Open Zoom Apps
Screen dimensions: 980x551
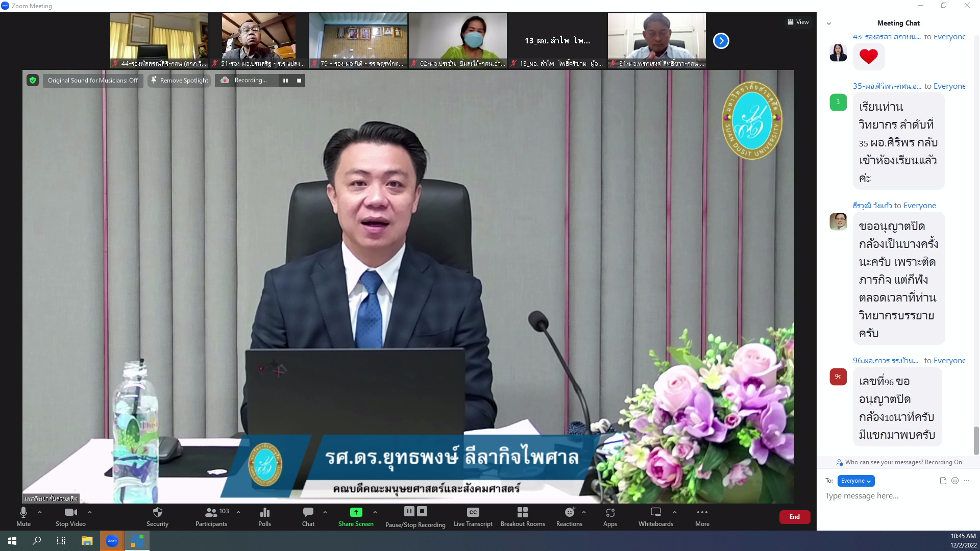pyautogui.click(x=610, y=516)
